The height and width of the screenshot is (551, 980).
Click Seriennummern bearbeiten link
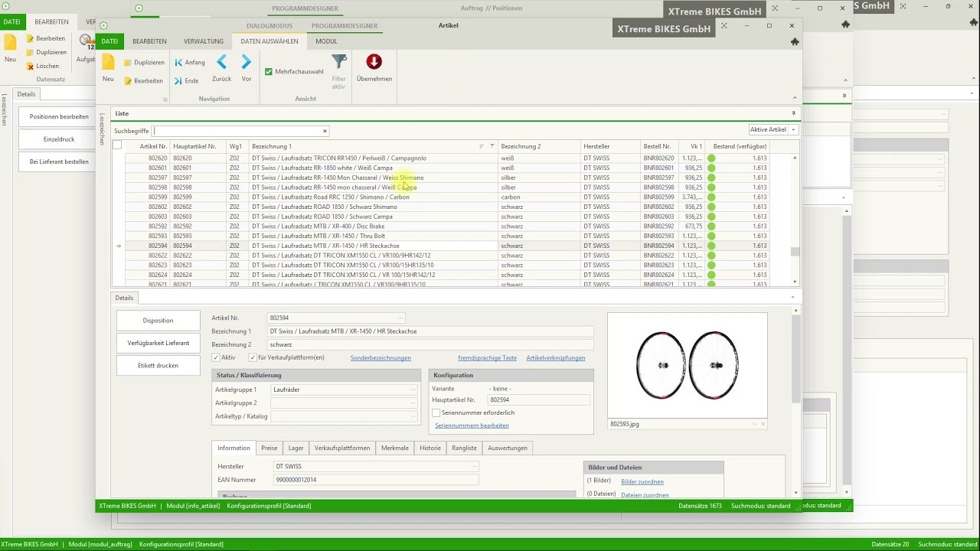[x=472, y=425]
